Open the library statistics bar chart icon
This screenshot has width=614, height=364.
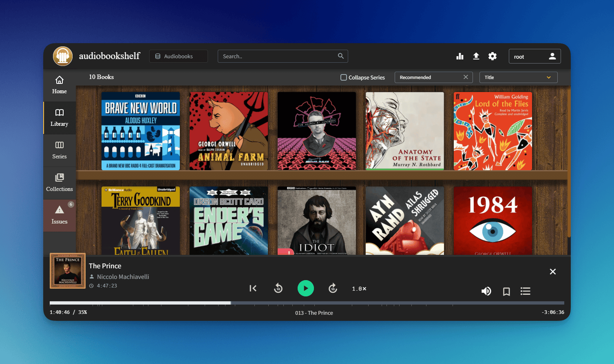click(x=460, y=56)
